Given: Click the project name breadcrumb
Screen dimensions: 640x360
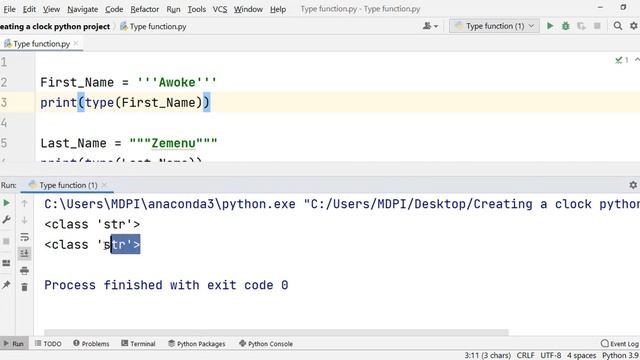Looking at the screenshot, I should point(55,27).
